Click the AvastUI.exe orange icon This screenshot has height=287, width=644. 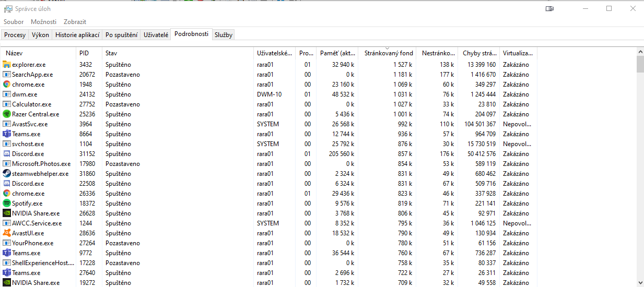(7, 233)
